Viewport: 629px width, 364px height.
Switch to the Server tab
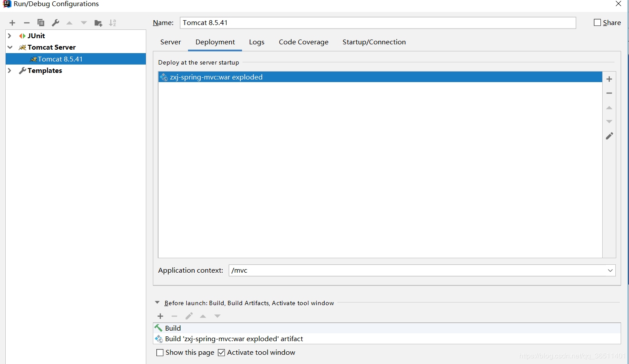click(170, 42)
